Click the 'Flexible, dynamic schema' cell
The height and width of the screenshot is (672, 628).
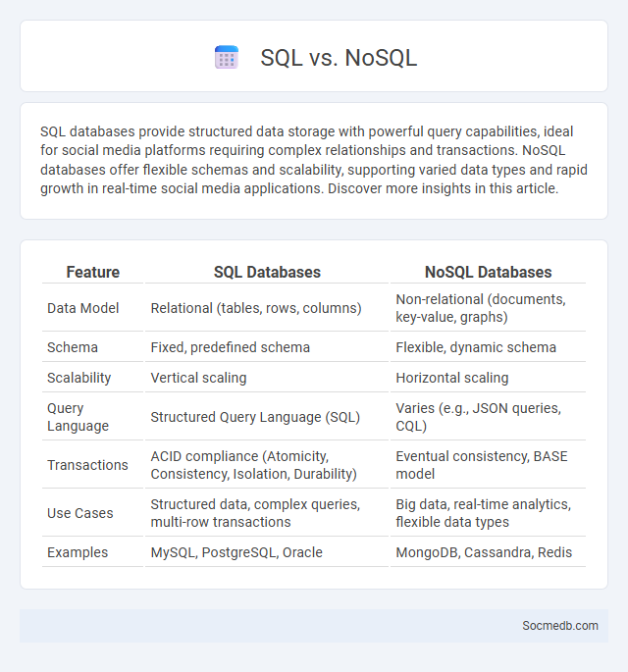coord(489,347)
